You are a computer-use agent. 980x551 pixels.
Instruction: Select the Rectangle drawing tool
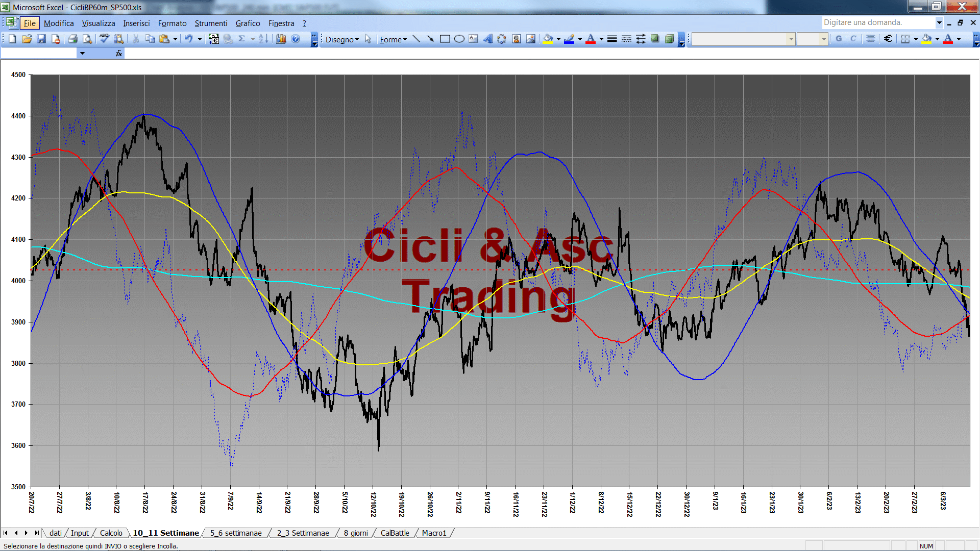tap(445, 39)
